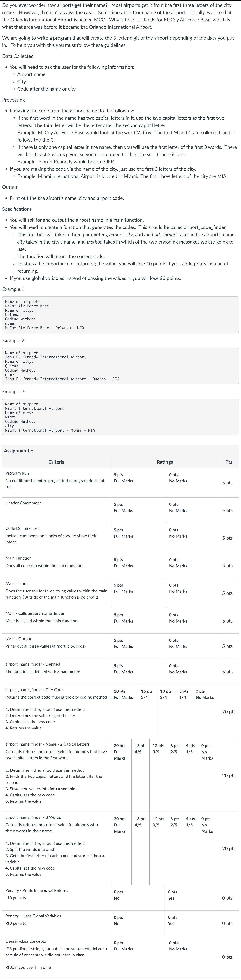The width and height of the screenshot is (241, 980).
Task: Click the Criteria column header
Action: point(56,462)
